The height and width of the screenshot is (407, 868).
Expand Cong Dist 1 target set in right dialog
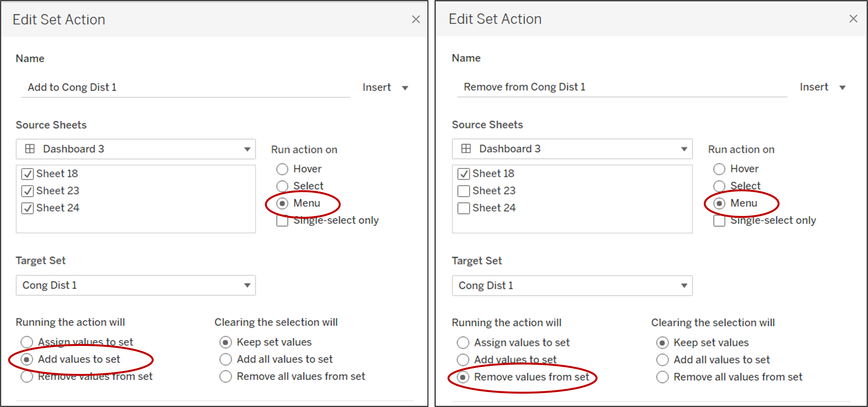point(572,285)
